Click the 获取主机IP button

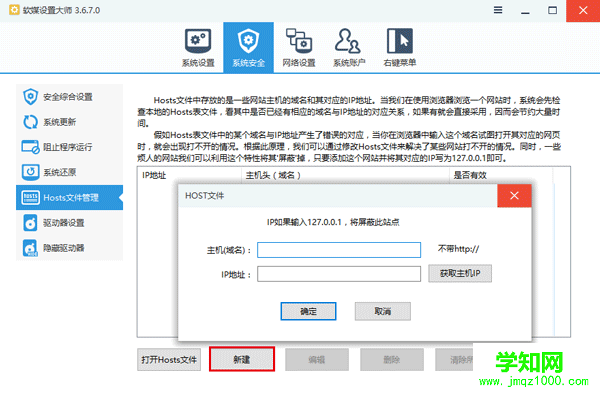click(x=460, y=273)
